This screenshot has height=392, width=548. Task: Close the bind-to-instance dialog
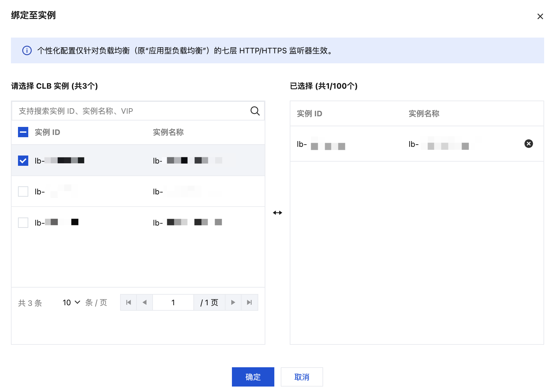tap(540, 16)
